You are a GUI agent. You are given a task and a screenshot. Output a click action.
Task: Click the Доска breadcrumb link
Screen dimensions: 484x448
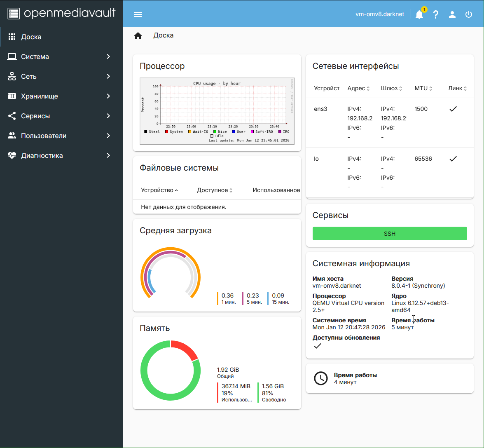pos(164,35)
